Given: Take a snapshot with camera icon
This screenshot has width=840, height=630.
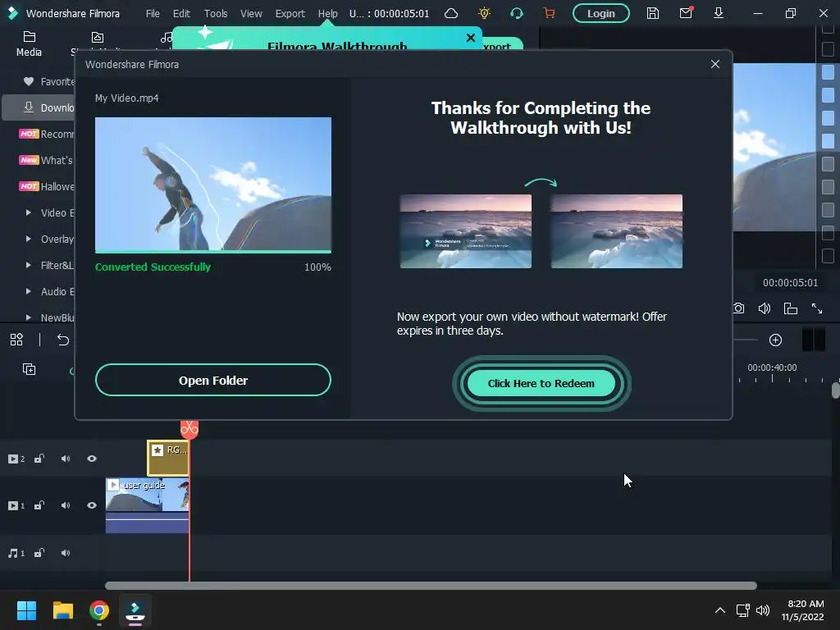Looking at the screenshot, I should pos(738,308).
